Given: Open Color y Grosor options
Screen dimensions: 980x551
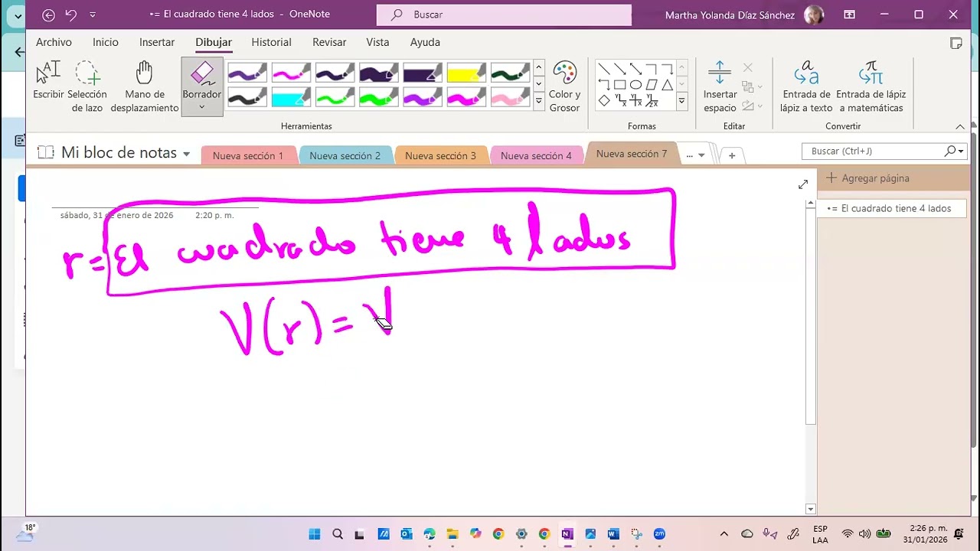Looking at the screenshot, I should tap(564, 86).
